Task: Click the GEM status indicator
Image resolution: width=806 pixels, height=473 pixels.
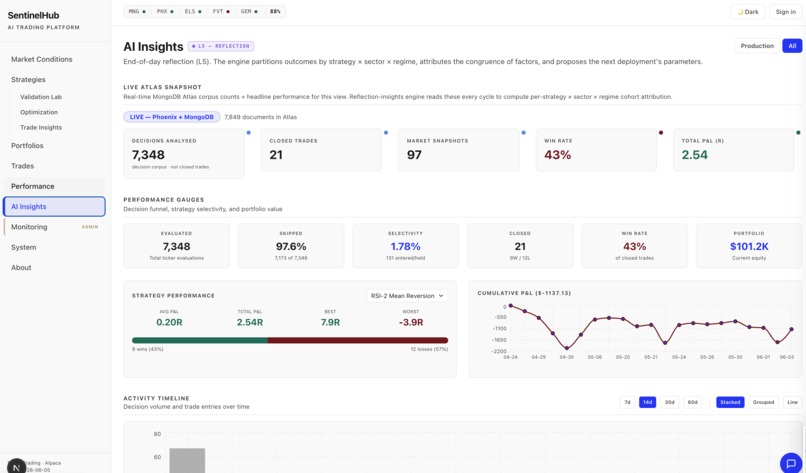Action: [x=249, y=11]
